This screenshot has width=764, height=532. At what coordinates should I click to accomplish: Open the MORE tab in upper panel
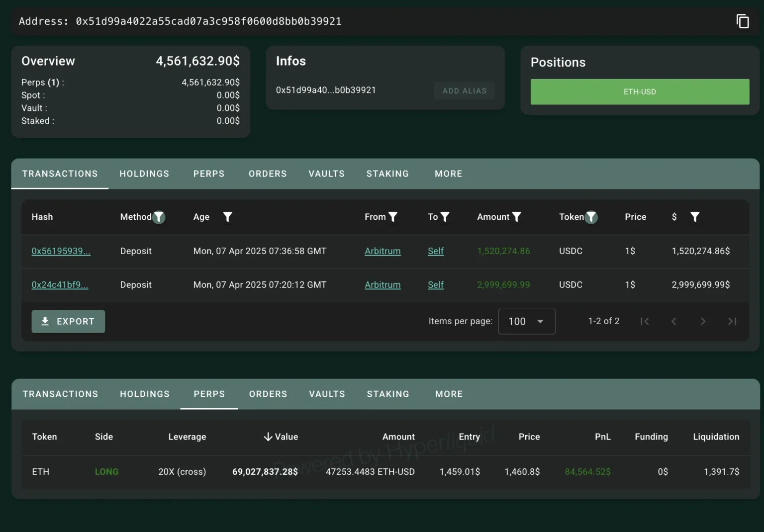pyautogui.click(x=448, y=174)
